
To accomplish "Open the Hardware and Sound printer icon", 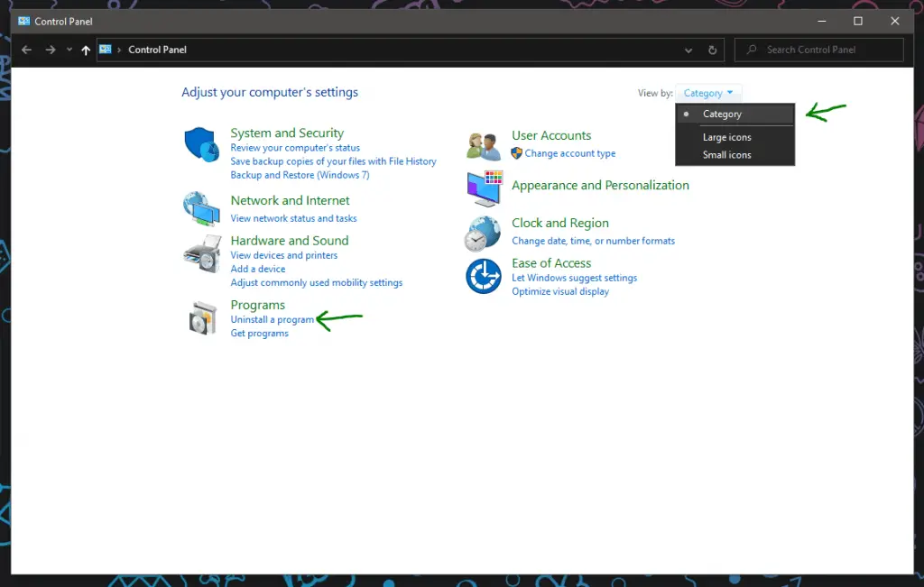I will point(202,253).
